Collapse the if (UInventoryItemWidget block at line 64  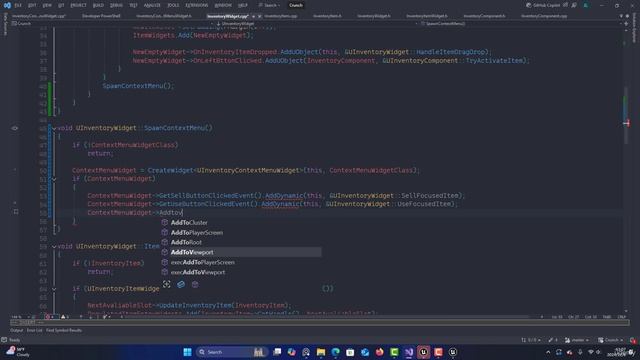[54, 289]
